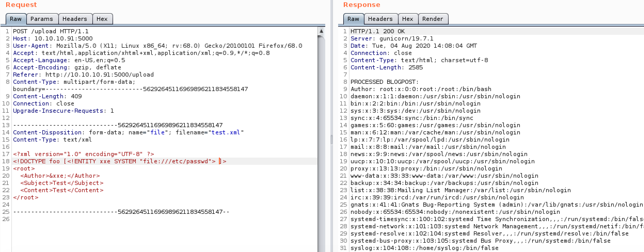Screen dimensions: 644x252
Task: Click the response Connection: close header
Action: click(381, 53)
